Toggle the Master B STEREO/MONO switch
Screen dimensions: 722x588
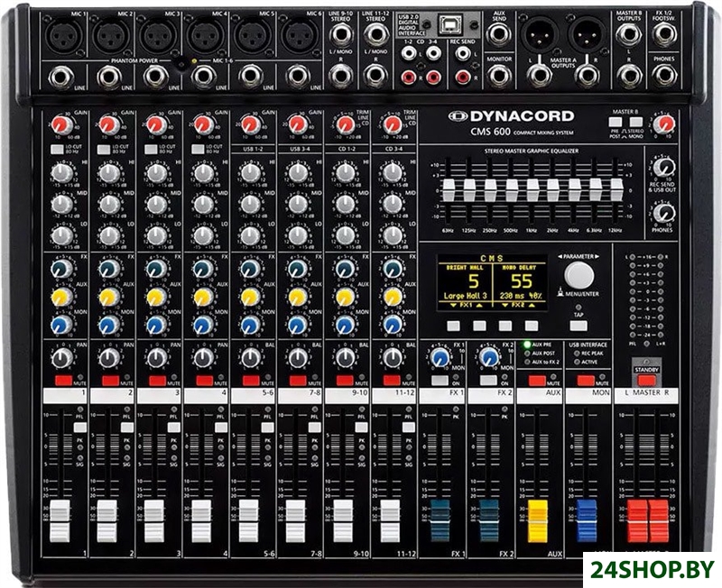coord(636,122)
